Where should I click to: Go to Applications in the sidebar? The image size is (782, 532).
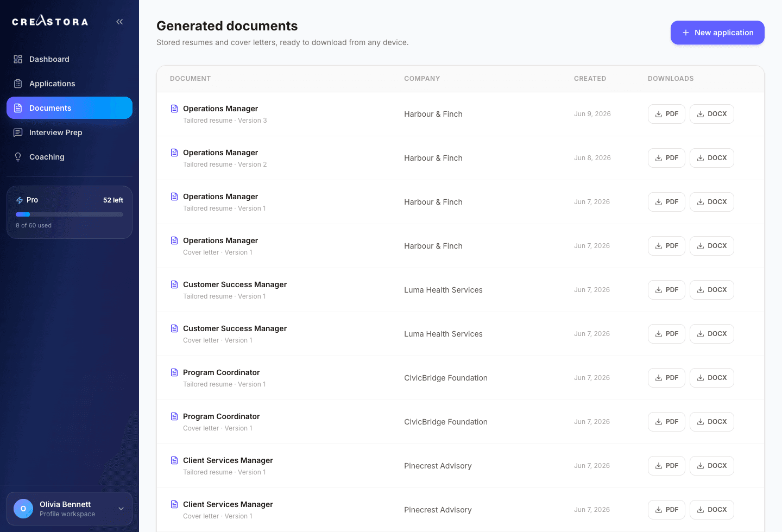click(70, 84)
